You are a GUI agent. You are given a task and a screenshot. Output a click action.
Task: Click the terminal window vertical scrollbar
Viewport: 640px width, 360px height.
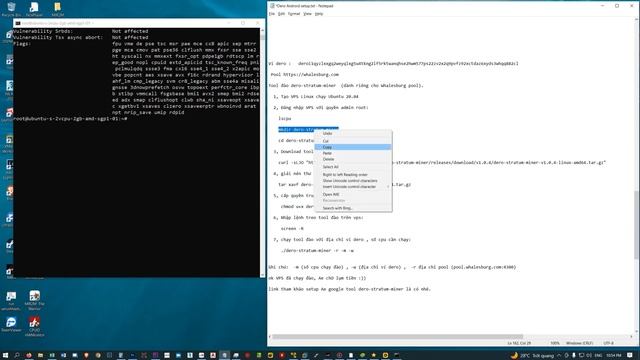(x=262, y=153)
